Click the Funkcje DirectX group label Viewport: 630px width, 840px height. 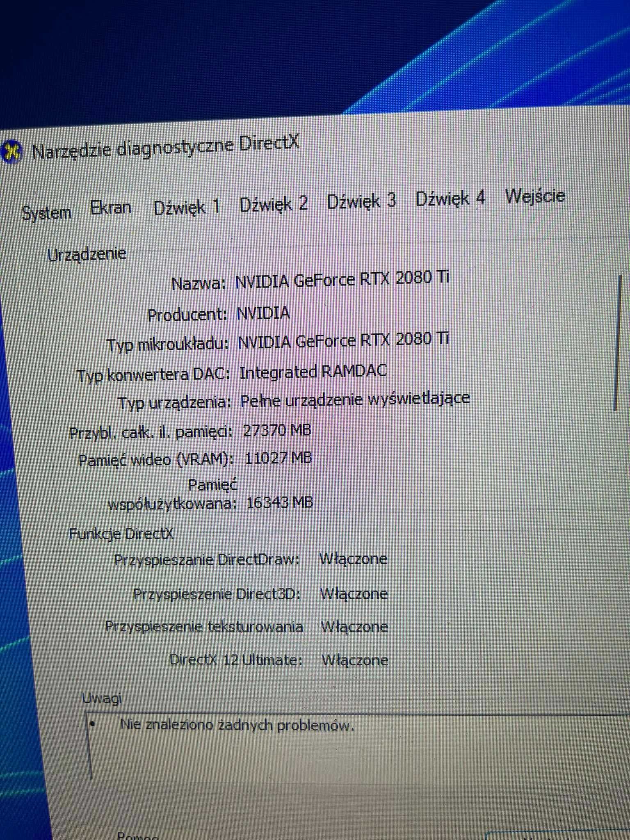[121, 534]
